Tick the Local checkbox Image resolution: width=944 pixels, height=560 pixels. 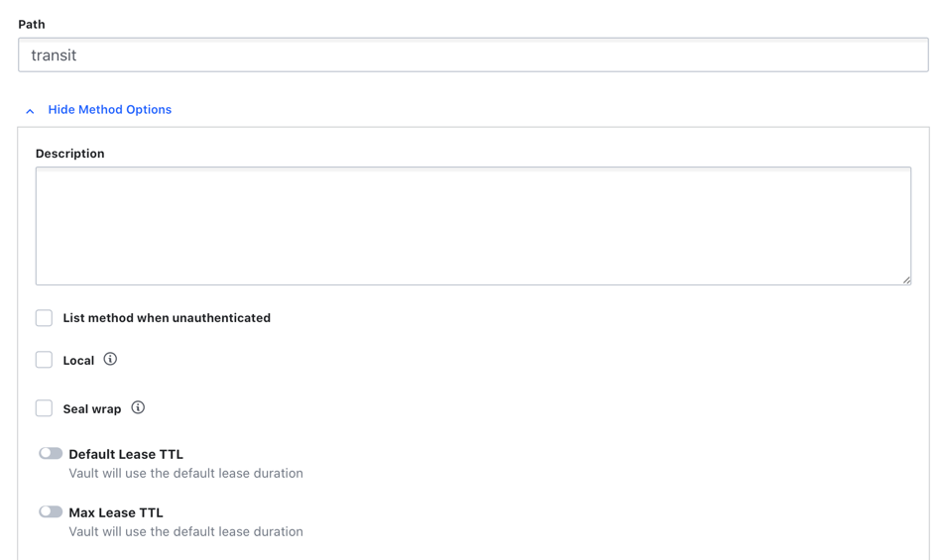tap(44, 360)
